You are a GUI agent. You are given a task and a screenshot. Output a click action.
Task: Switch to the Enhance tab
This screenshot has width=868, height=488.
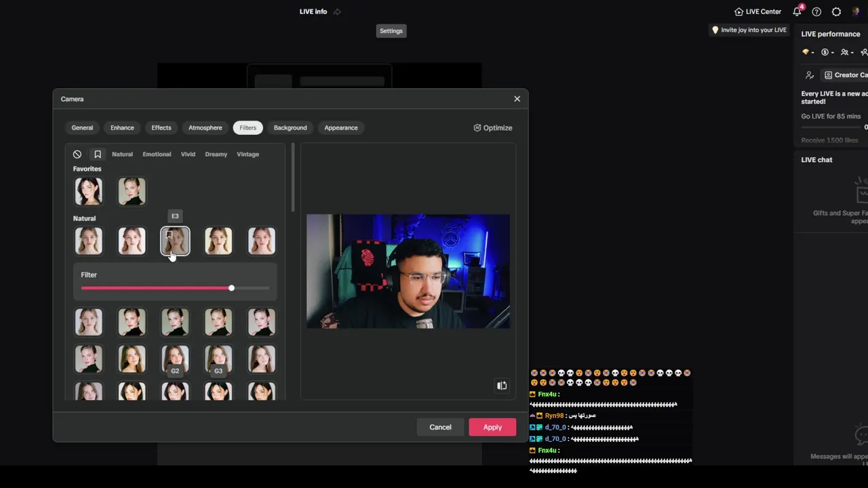pos(122,127)
